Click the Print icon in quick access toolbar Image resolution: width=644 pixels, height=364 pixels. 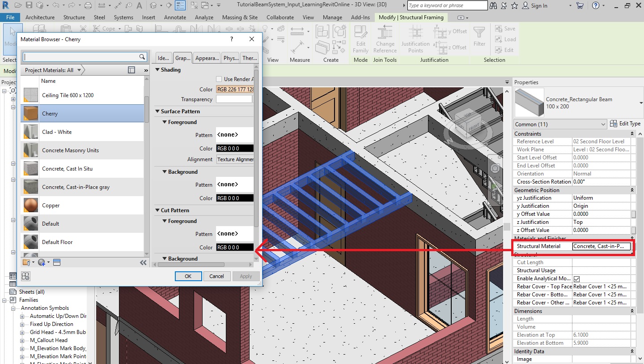[x=88, y=5]
